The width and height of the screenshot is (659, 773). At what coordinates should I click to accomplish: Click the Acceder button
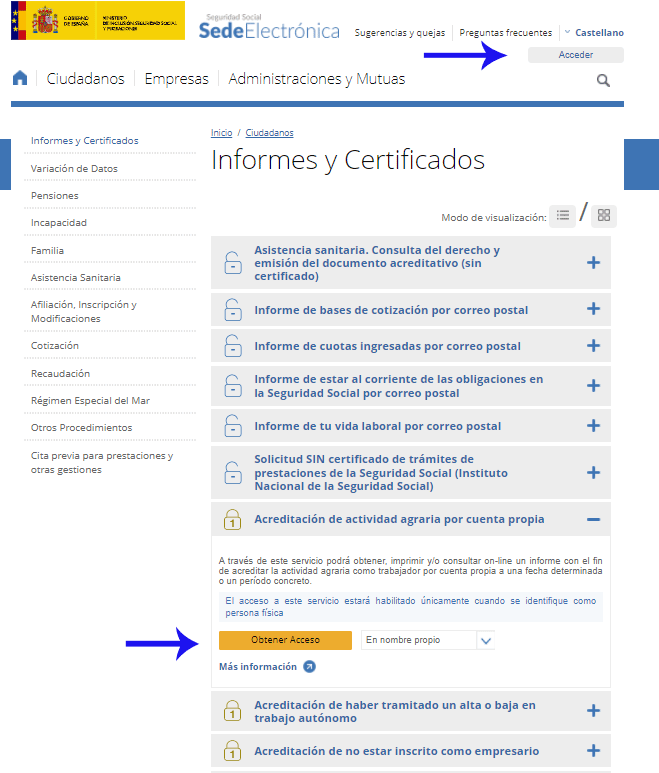click(x=575, y=55)
